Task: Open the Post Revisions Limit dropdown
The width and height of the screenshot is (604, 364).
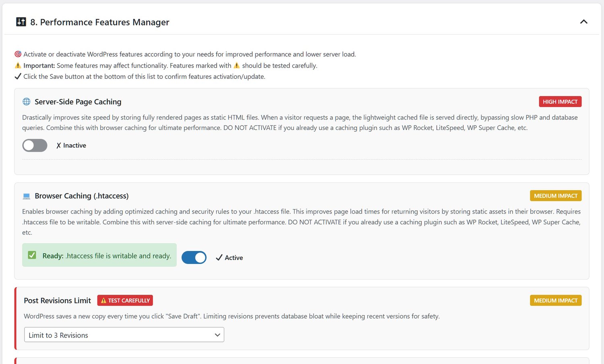Action: pyautogui.click(x=124, y=335)
